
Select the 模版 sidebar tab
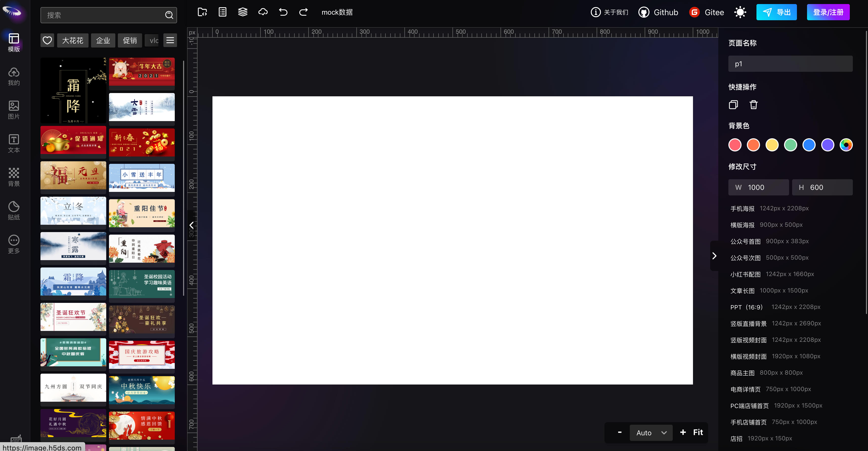(x=14, y=43)
